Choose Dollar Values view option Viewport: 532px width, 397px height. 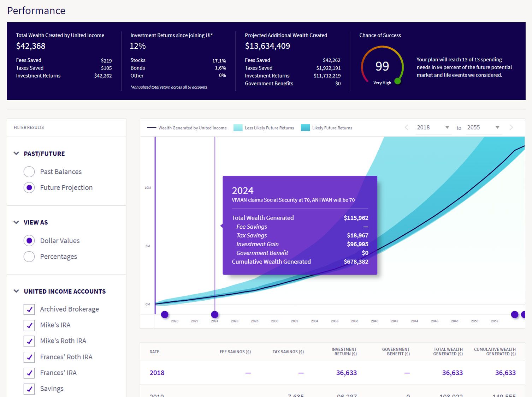click(29, 241)
